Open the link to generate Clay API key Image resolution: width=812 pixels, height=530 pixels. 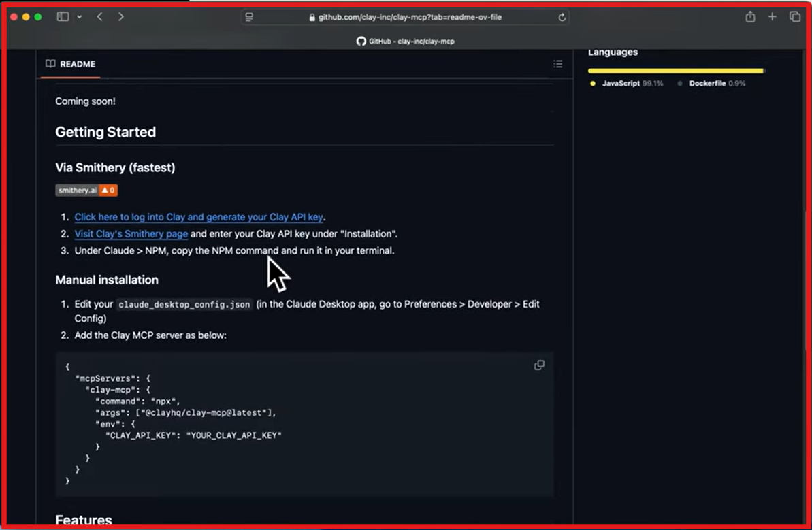tap(199, 217)
